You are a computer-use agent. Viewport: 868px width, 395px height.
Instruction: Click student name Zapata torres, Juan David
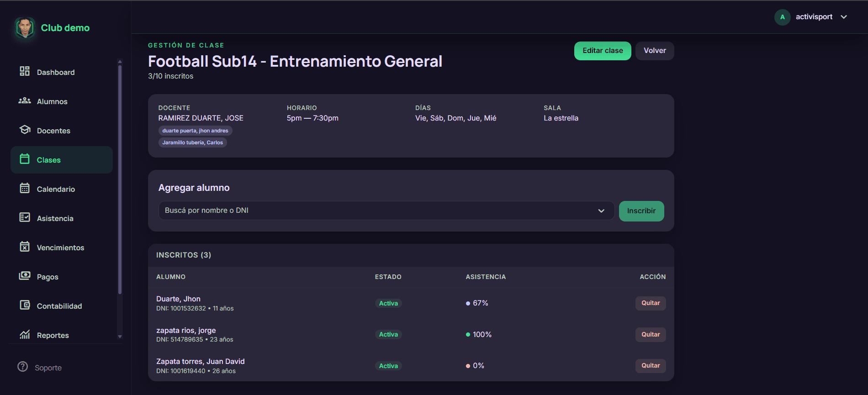(x=201, y=361)
